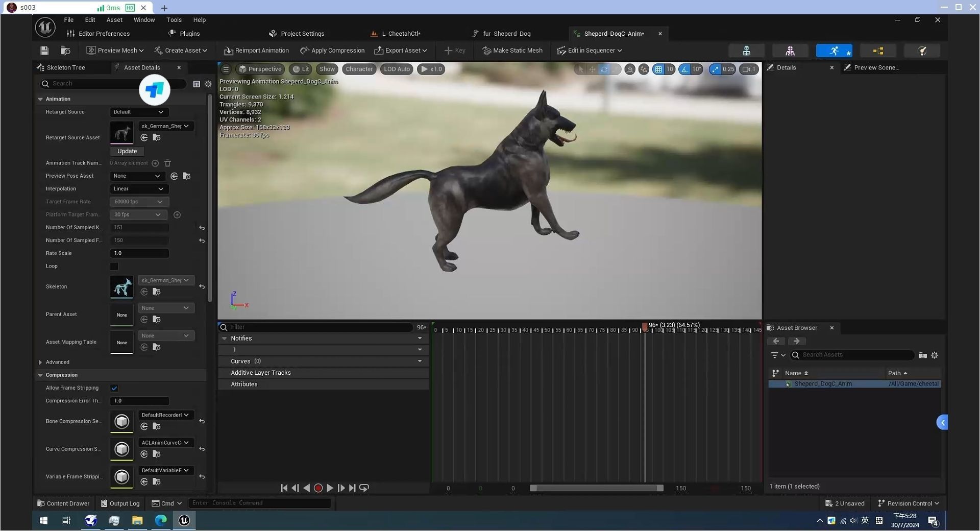Toggle rotation snapping angle icon
The height and width of the screenshot is (531, 980).
(685, 69)
